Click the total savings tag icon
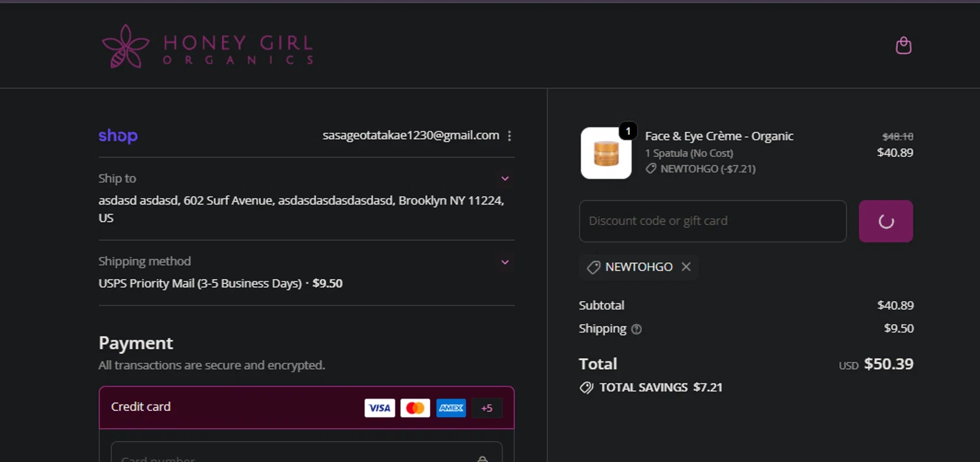Viewport: 980px width, 462px height. click(x=587, y=388)
